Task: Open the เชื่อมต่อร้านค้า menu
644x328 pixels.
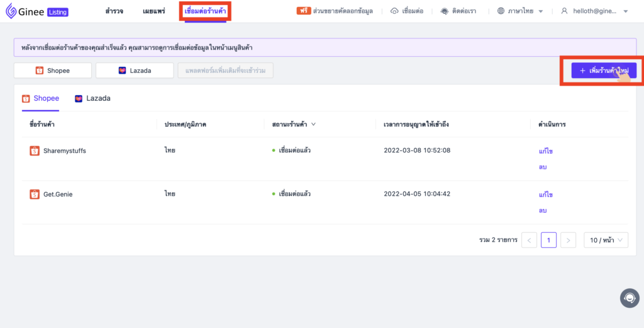Action: [206, 11]
